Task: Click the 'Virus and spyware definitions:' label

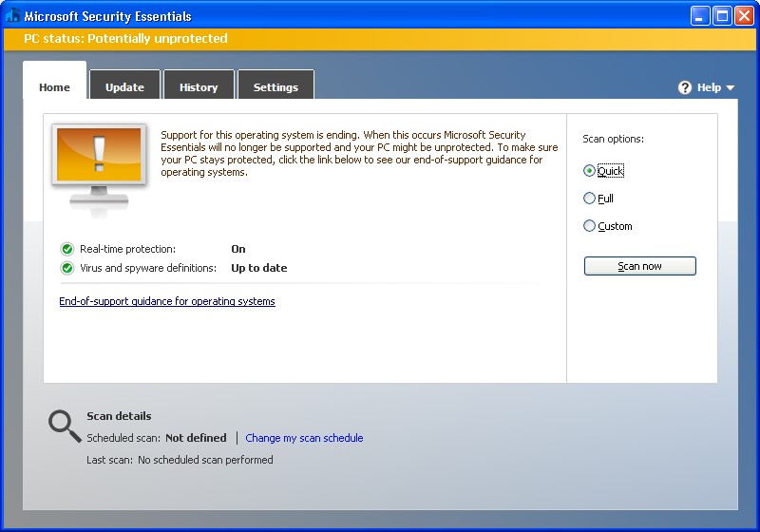Action: pyautogui.click(x=148, y=268)
